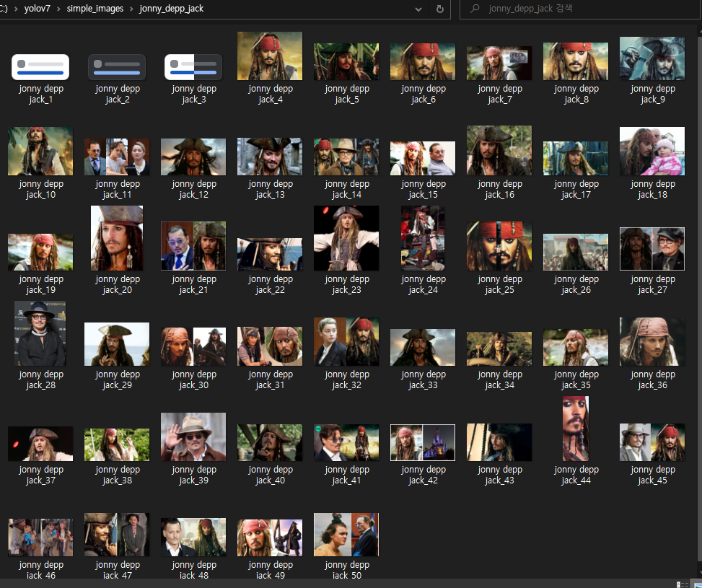The width and height of the screenshot is (702, 588).
Task: Expand the chevron after yolov7 breadcrumb
Action: 58,9
